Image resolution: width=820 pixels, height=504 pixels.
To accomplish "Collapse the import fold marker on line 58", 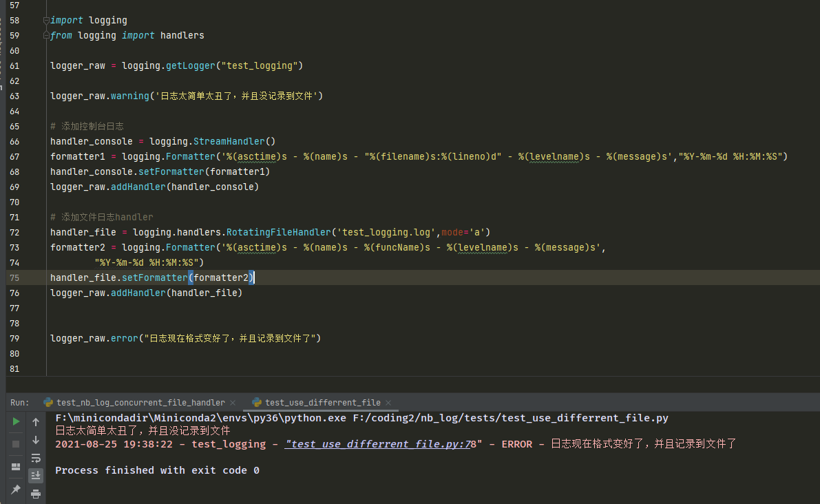I will 46,21.
